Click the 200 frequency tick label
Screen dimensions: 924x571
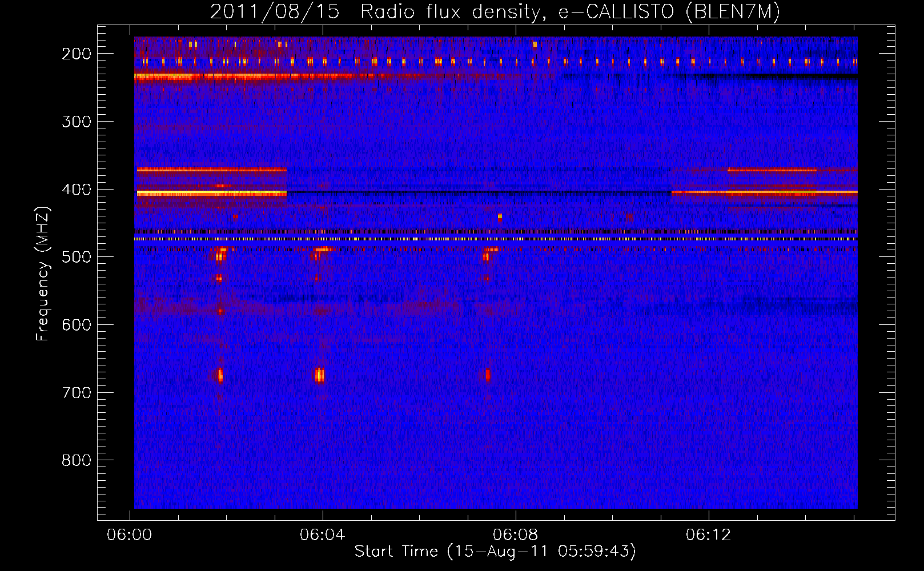(x=77, y=54)
